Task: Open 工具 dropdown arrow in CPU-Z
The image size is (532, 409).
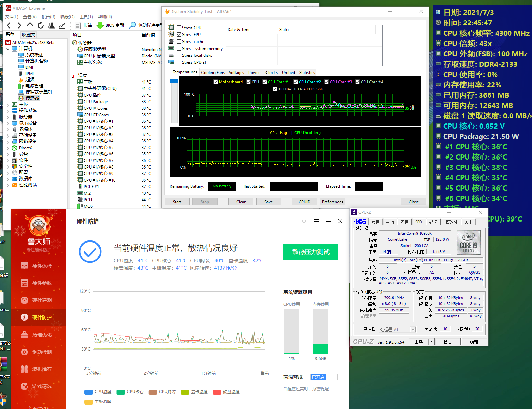Action: [x=431, y=342]
